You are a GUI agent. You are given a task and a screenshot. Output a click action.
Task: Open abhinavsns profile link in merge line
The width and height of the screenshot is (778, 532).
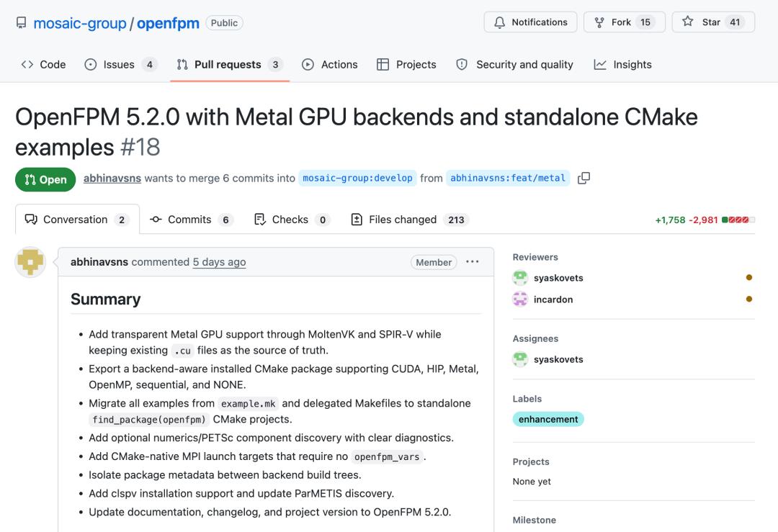pyautogui.click(x=112, y=178)
